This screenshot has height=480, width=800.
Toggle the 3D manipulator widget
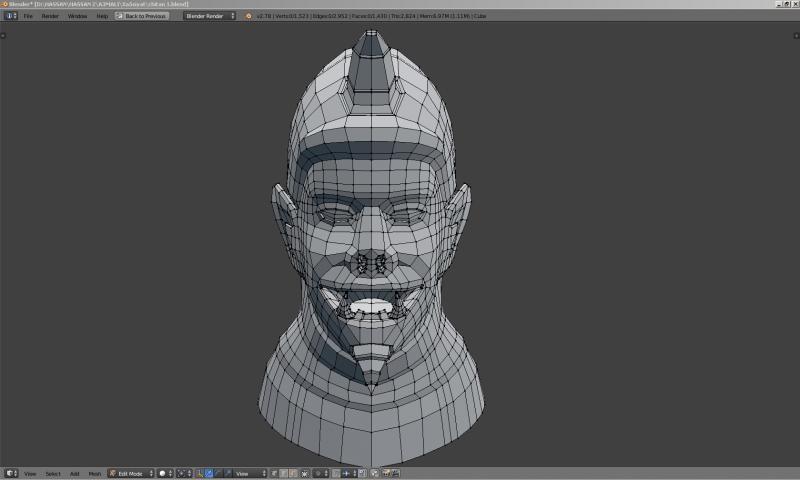coord(198,473)
